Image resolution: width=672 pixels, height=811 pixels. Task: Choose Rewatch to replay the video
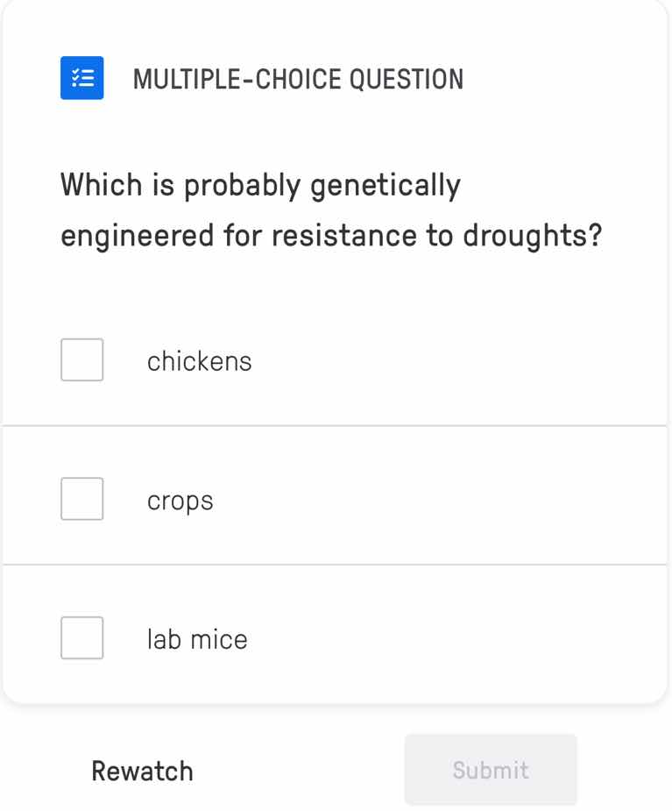coord(142,770)
